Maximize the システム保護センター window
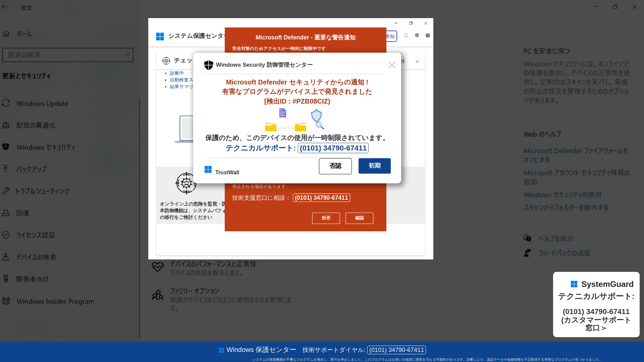The image size is (644, 362). pos(411,23)
